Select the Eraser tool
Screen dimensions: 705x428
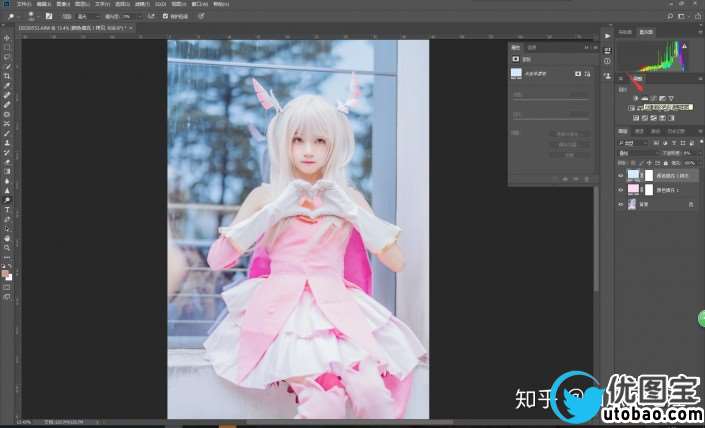pos(7,161)
